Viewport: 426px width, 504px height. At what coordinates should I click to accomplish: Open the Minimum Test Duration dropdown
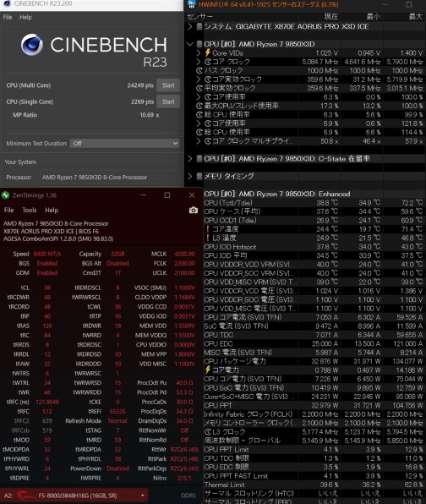click(124, 144)
